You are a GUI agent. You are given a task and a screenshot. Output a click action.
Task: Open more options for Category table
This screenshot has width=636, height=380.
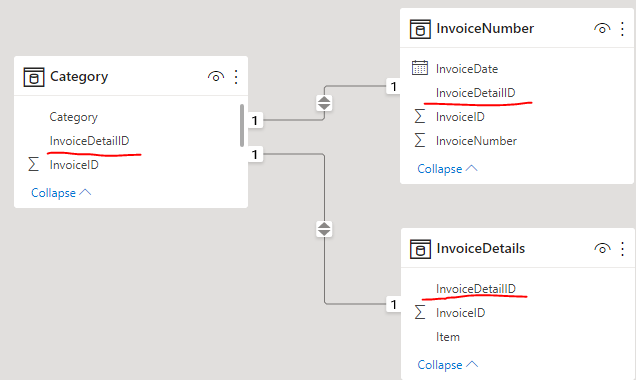click(236, 77)
